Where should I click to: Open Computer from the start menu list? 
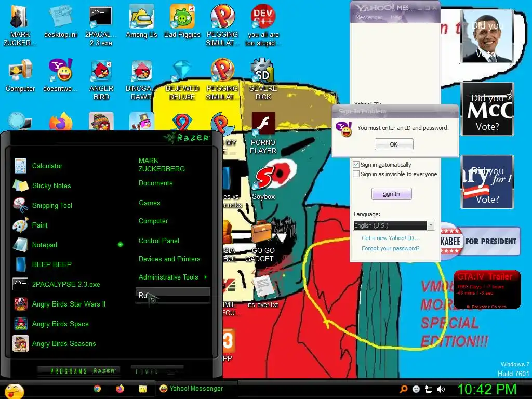153,221
